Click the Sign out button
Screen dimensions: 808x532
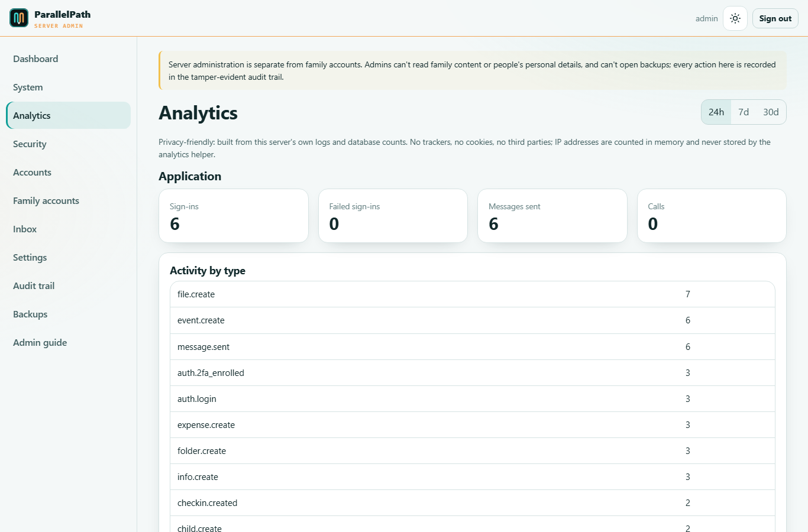pos(775,18)
